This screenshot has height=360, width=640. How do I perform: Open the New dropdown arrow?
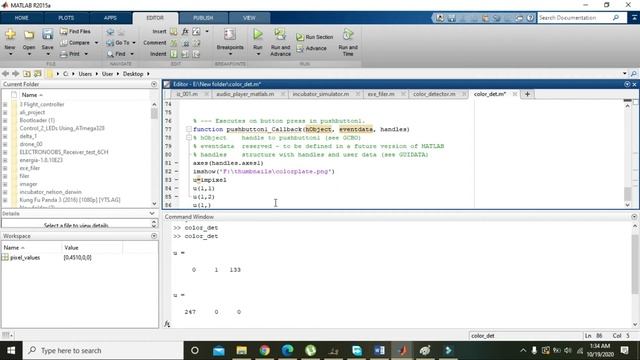click(10, 54)
